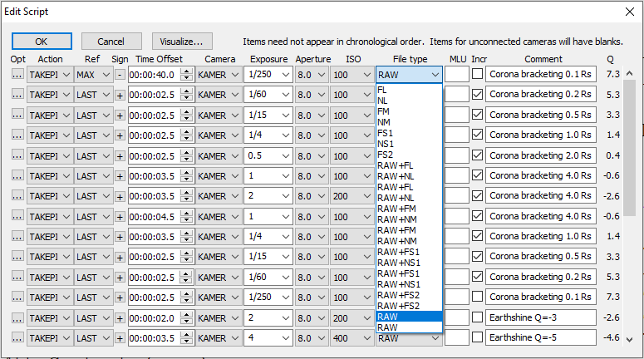Select FS1 from the file type list
The height and width of the screenshot is (359, 644).
coord(386,132)
